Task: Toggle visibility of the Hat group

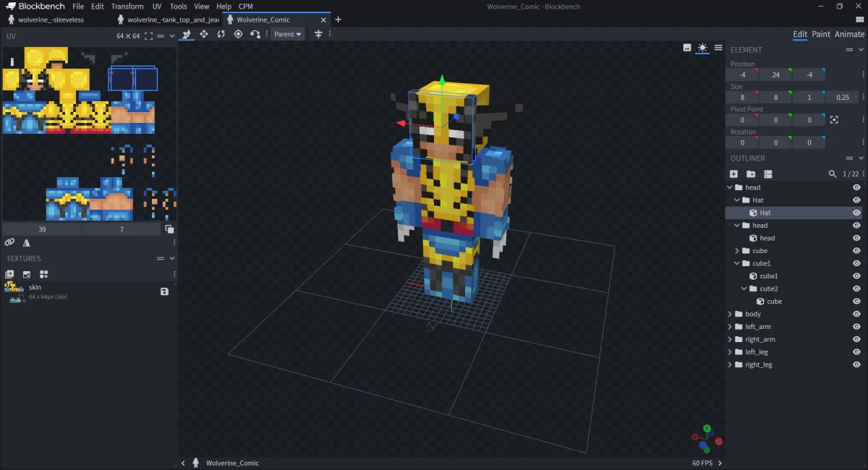Action: 856,200
